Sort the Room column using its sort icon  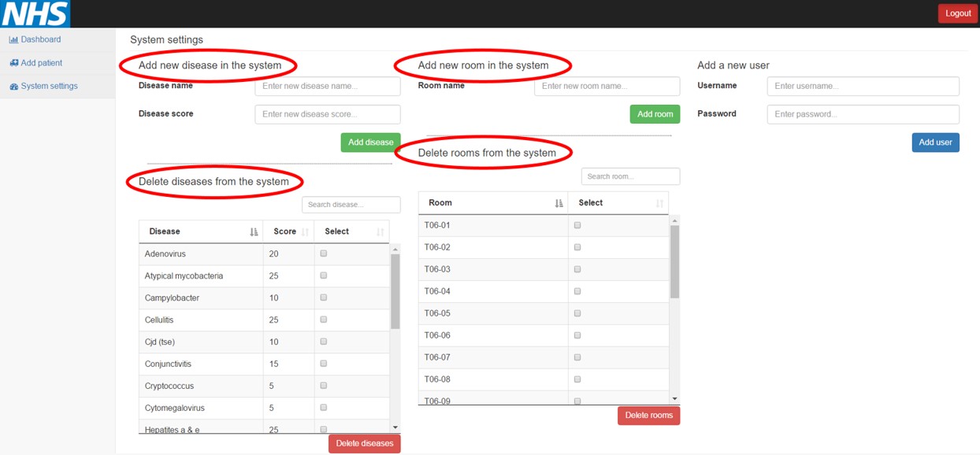pos(559,202)
